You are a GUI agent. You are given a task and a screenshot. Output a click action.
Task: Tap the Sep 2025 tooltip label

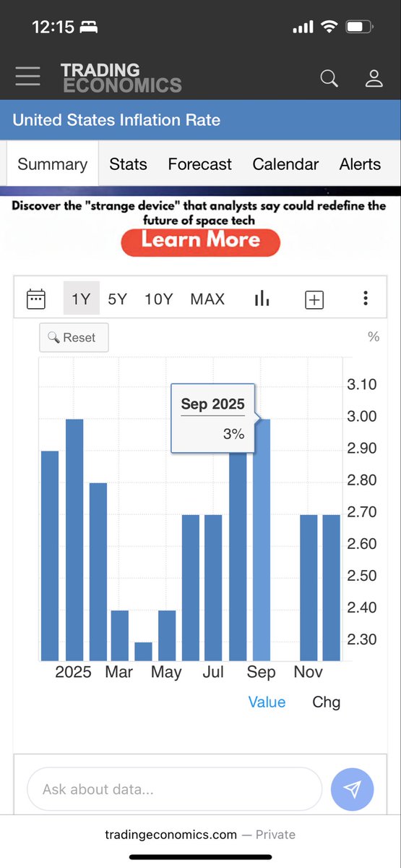pos(212,404)
